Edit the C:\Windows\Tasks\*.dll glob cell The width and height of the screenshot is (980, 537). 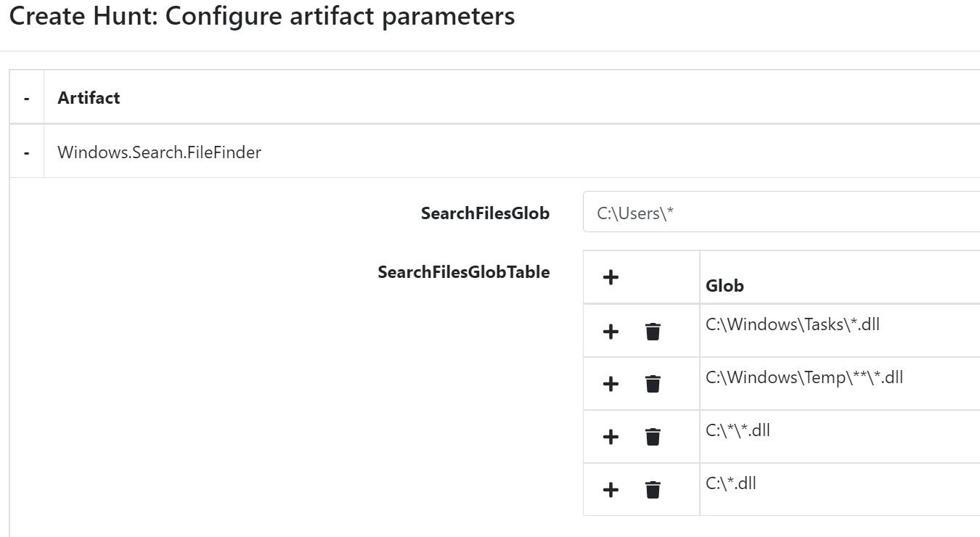click(840, 330)
